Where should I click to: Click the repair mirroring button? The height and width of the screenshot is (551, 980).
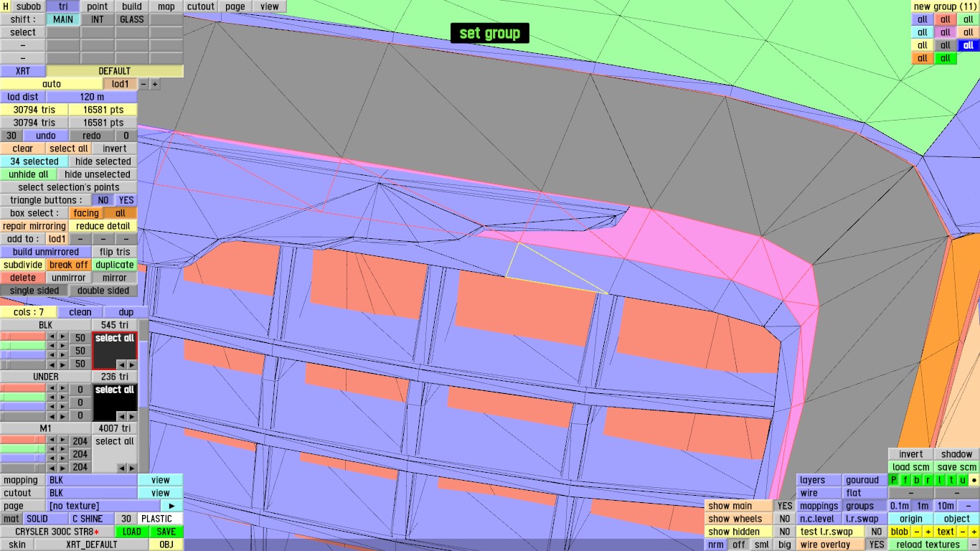(34, 226)
